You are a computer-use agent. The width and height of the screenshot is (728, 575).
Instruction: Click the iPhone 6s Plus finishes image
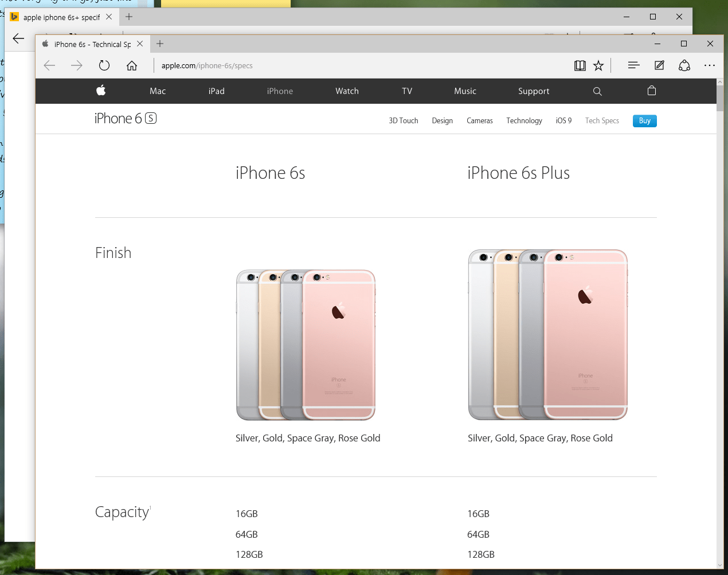point(548,335)
